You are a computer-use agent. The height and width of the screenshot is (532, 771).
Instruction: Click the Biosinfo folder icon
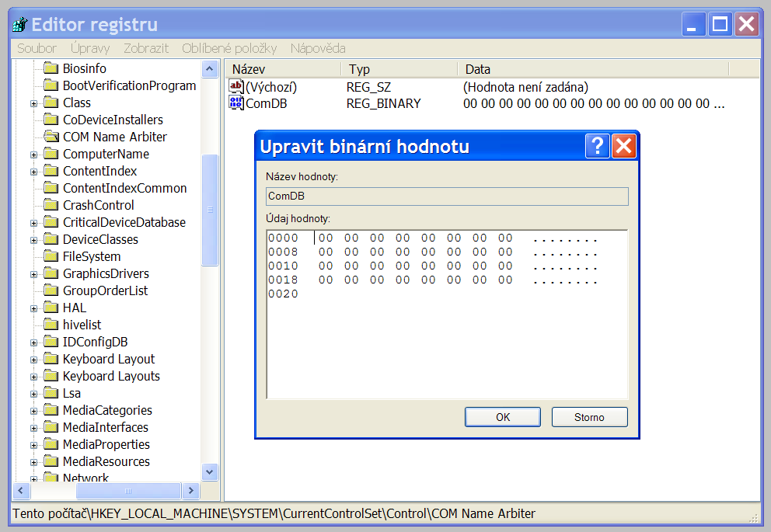[x=51, y=68]
